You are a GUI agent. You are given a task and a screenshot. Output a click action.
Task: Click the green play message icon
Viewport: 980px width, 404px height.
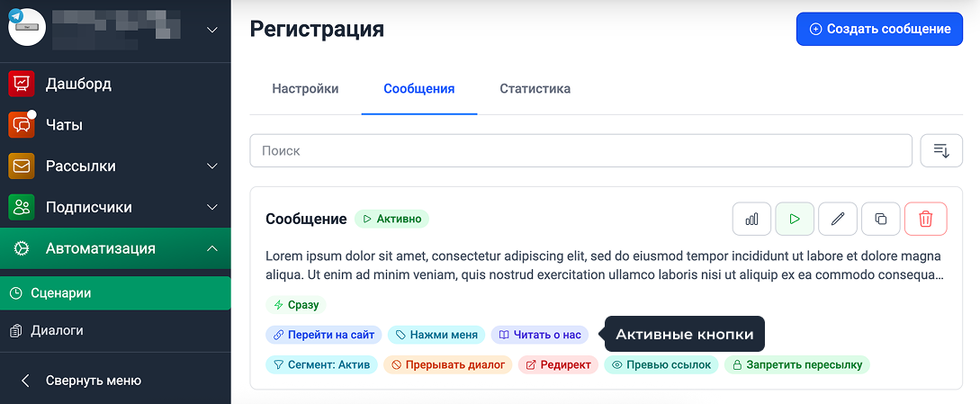click(x=795, y=219)
